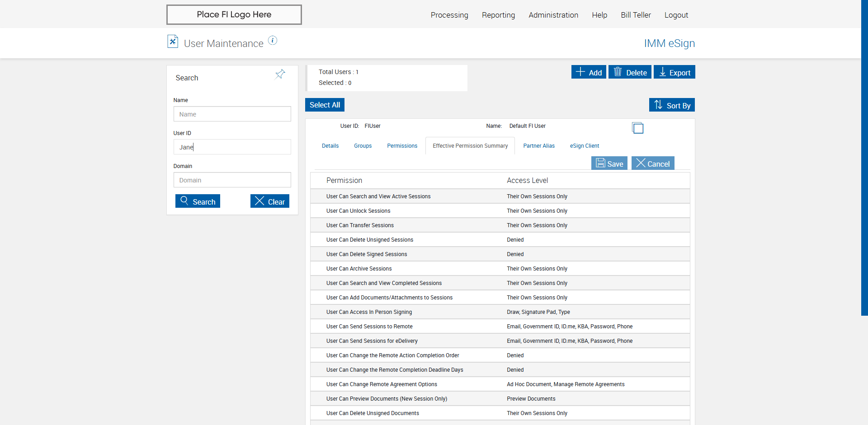This screenshot has height=425, width=868.
Task: Select the Effective Permission Summary tab
Action: pos(470,146)
